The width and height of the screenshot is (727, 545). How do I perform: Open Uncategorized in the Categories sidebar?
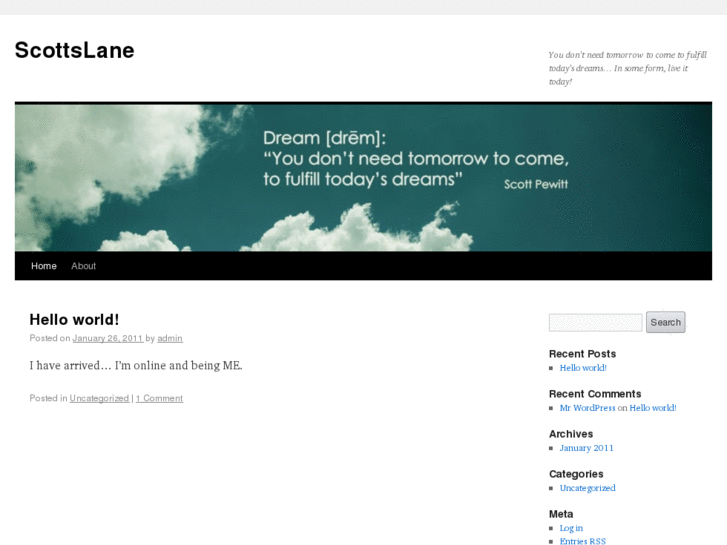point(587,488)
